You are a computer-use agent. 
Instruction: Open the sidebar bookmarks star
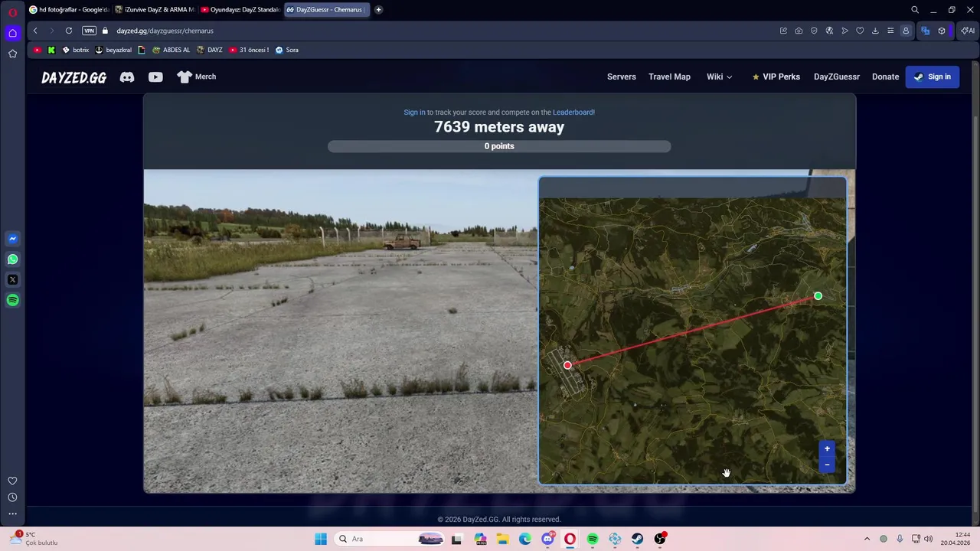coord(13,54)
